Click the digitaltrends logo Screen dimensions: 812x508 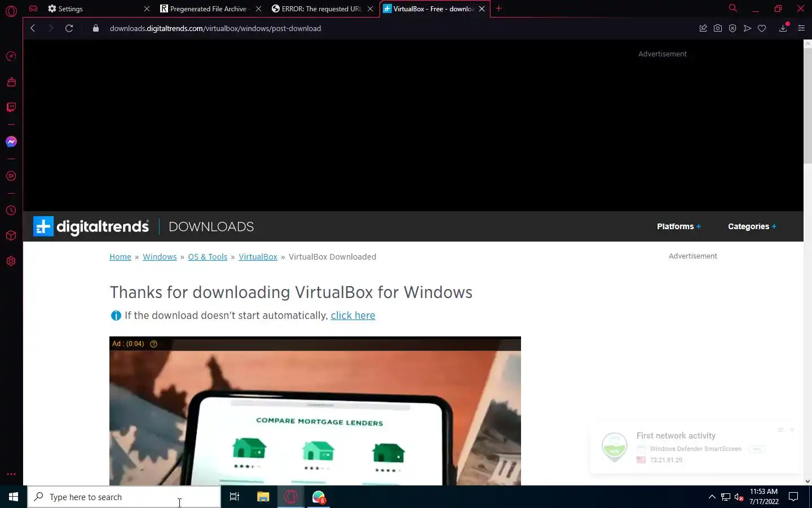(x=91, y=226)
